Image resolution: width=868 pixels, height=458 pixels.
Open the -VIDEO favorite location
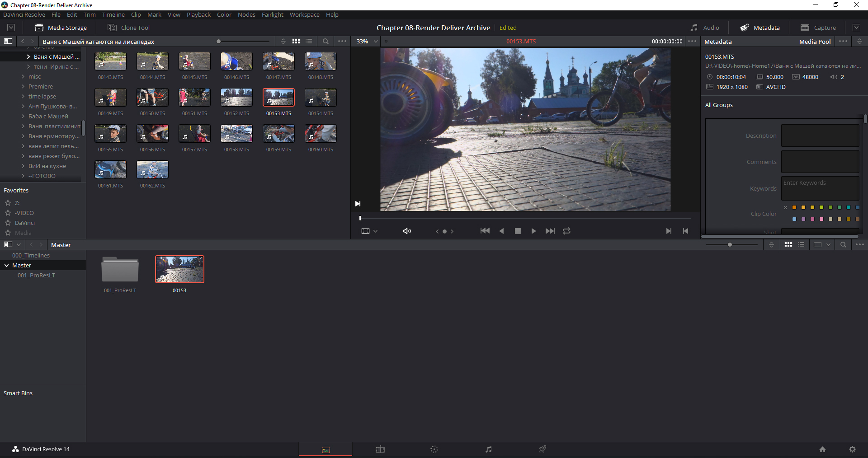point(24,213)
